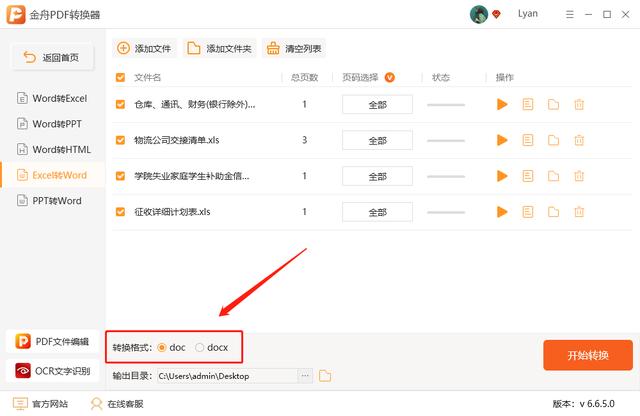Viewport: 640px width, 416px height.
Task: Open page selection 全部 for 物流公司交接清单.xls
Action: (x=378, y=140)
